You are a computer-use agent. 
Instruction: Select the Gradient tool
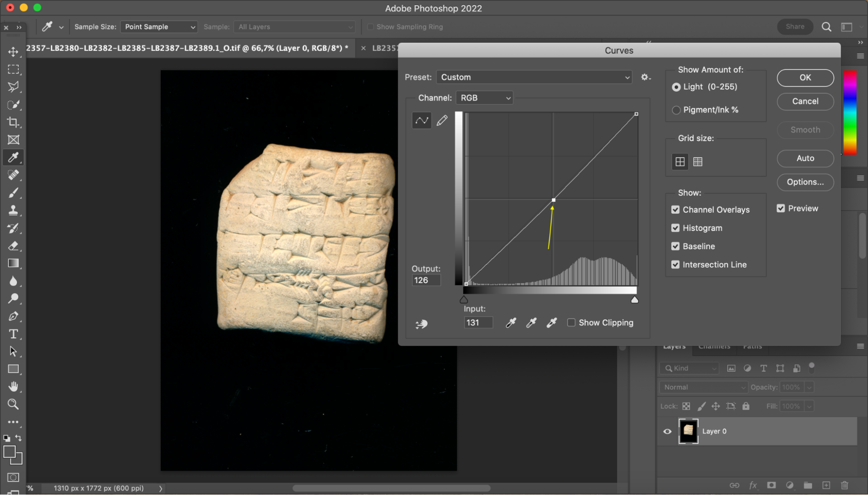tap(13, 264)
